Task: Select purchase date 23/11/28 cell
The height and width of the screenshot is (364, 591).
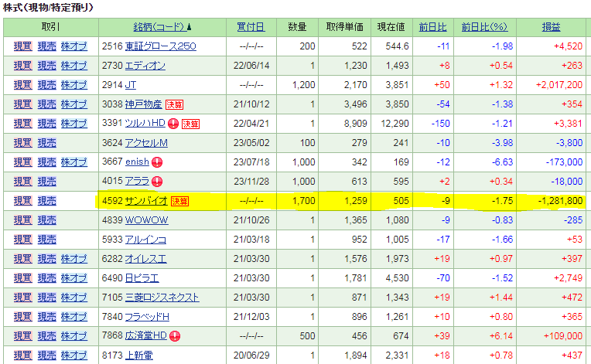Action: (251, 182)
